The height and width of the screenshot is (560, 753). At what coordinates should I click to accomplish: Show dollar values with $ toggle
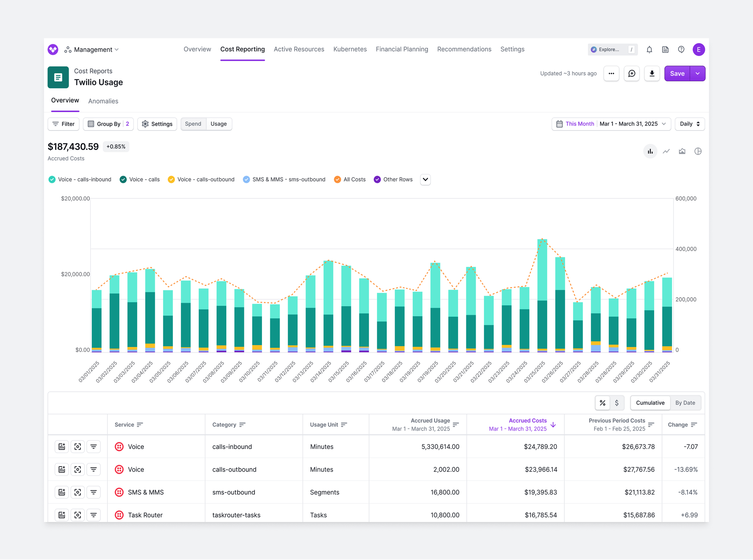617,403
